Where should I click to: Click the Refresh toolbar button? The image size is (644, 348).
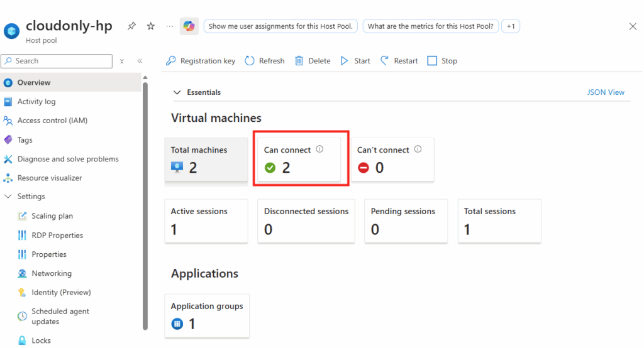click(x=264, y=61)
